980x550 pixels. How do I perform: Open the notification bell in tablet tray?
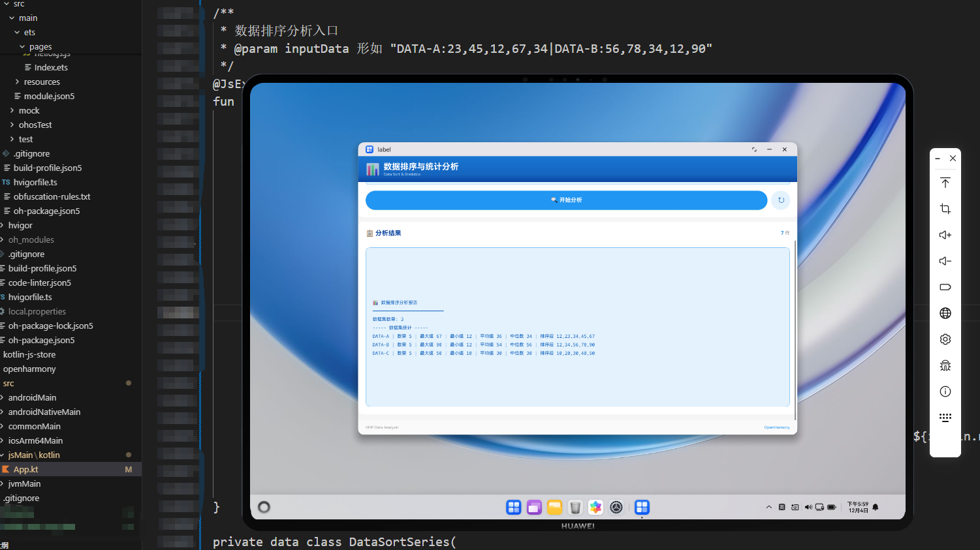876,507
